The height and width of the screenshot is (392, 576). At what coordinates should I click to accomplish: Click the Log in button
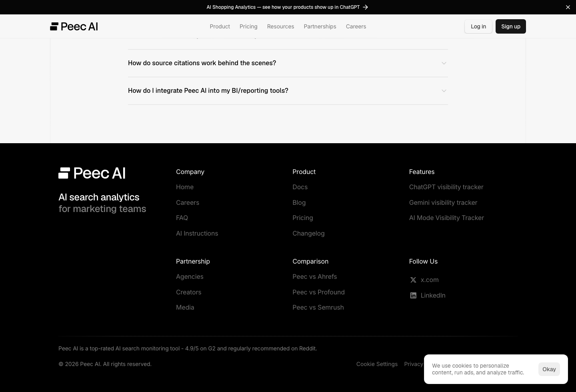[478, 26]
